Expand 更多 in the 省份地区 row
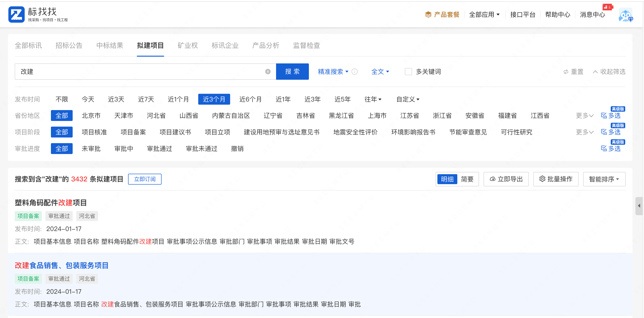Screen dimensions: 644x318 pyautogui.click(x=584, y=115)
